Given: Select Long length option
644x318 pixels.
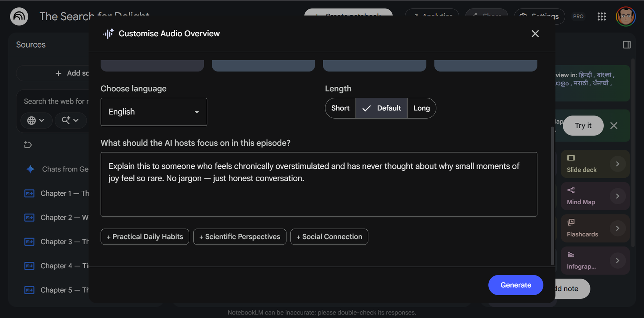Looking at the screenshot, I should click(x=422, y=108).
